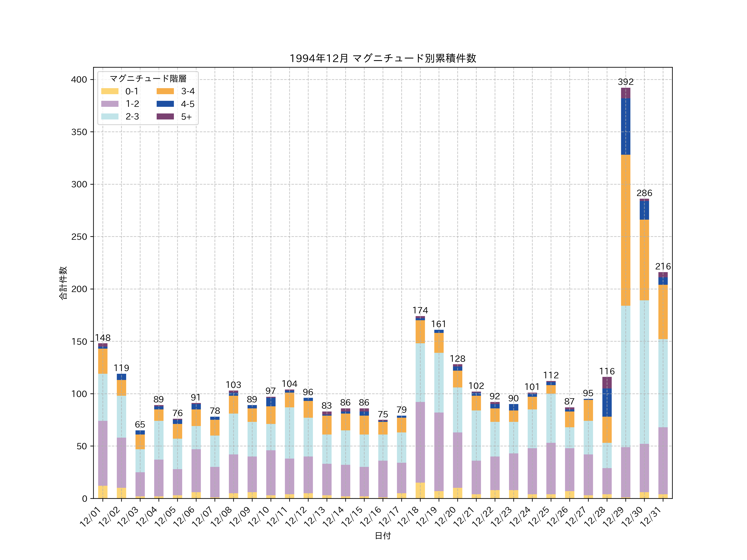Click the chart title text
Image resolution: width=747 pixels, height=560 pixels.
coord(383,58)
